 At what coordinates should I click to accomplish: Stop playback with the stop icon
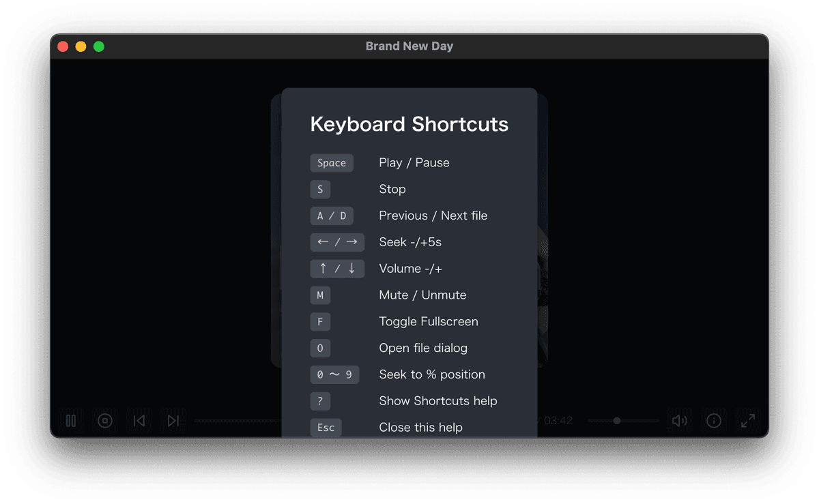(x=105, y=421)
